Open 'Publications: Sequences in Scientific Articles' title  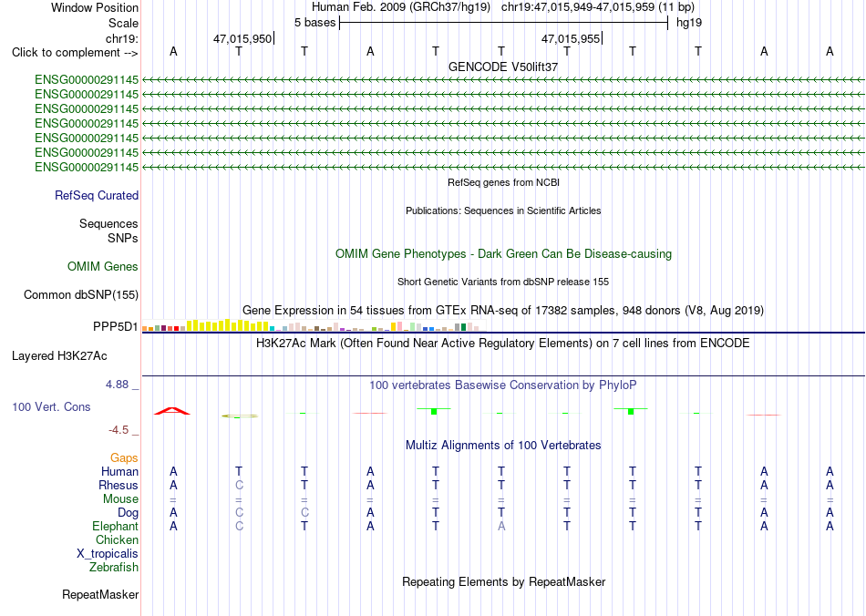click(503, 210)
